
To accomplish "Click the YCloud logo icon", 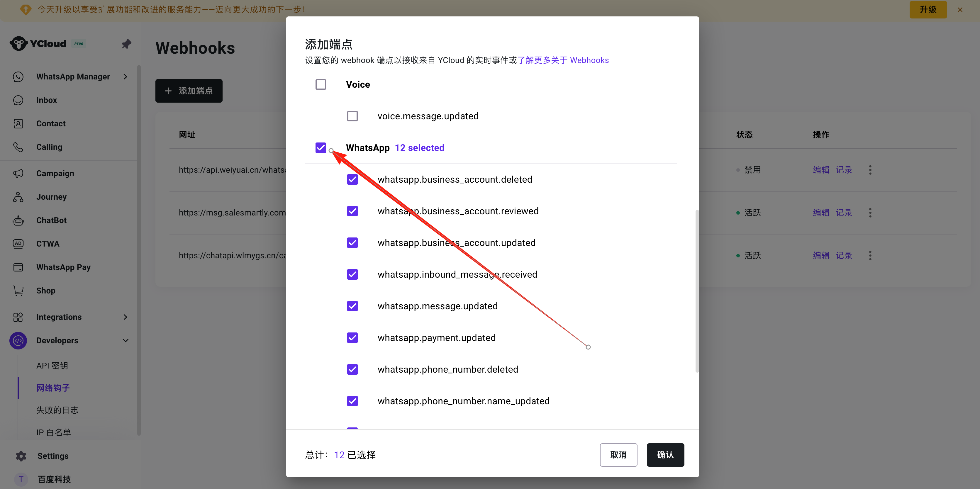I will 18,43.
